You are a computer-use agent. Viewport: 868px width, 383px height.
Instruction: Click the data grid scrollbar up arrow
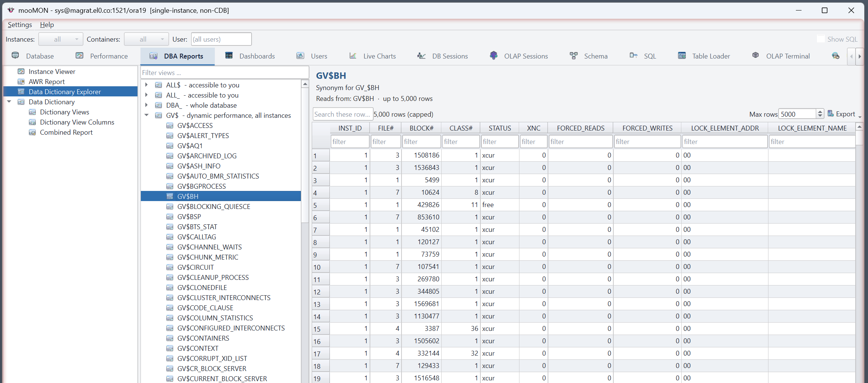coord(859,127)
